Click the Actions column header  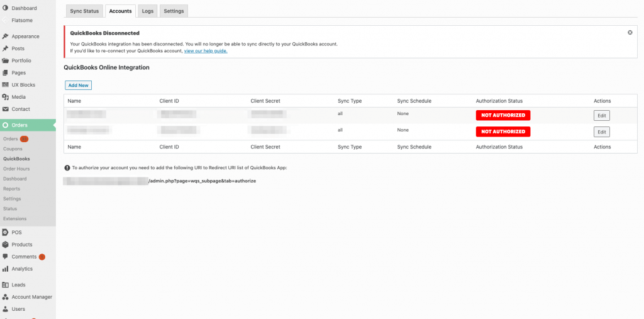(x=602, y=101)
